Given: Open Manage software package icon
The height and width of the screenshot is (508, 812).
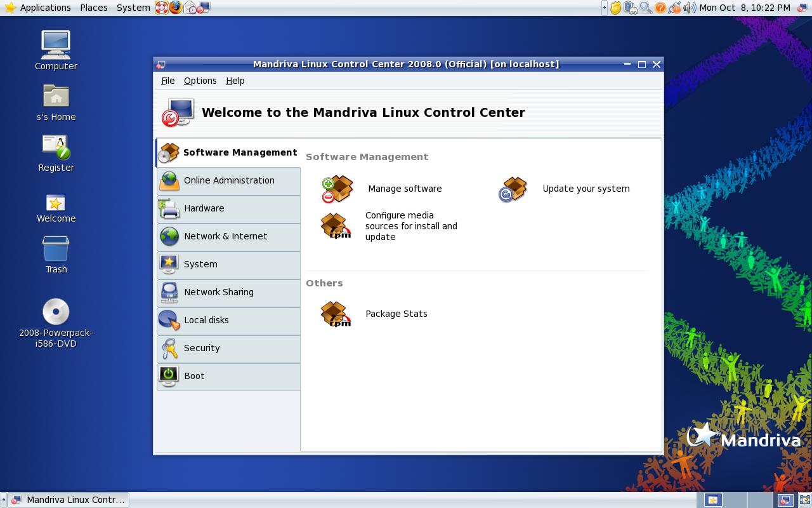Looking at the screenshot, I should 337,189.
